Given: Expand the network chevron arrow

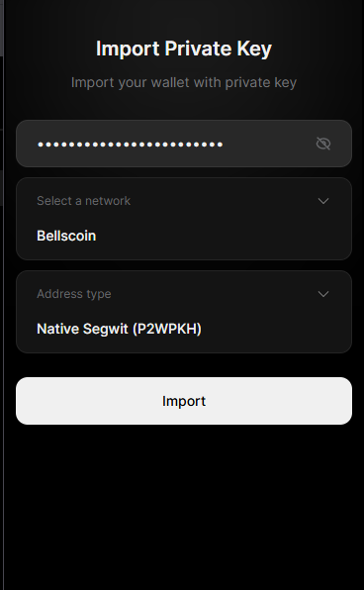Looking at the screenshot, I should (323, 201).
